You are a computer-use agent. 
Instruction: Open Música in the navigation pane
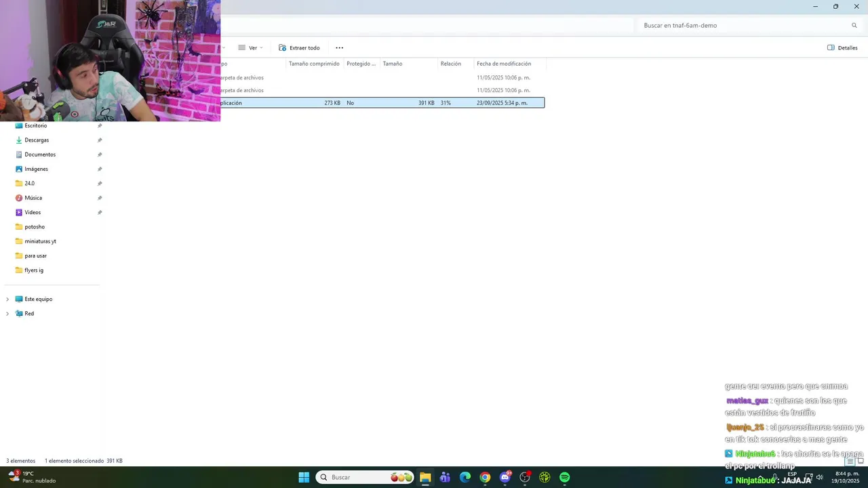pyautogui.click(x=33, y=198)
